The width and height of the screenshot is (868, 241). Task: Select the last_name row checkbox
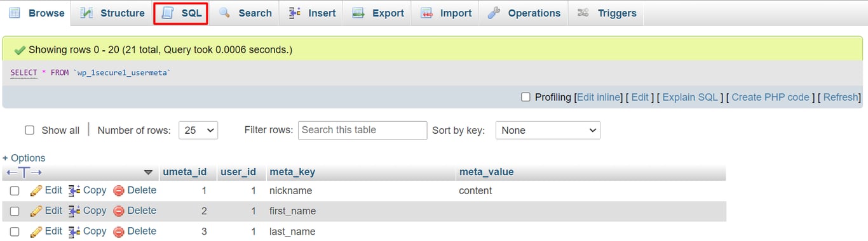click(15, 231)
